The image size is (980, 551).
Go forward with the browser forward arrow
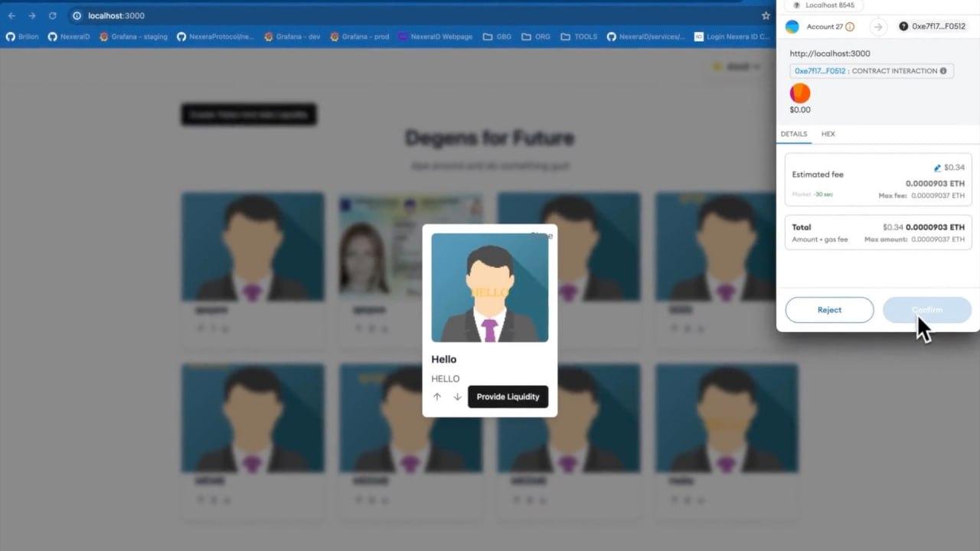pos(32,15)
